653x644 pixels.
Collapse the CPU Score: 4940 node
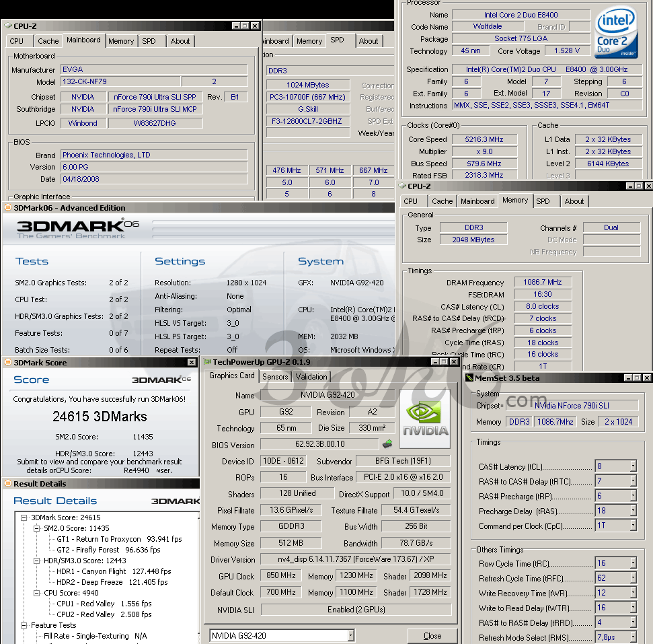(x=36, y=593)
